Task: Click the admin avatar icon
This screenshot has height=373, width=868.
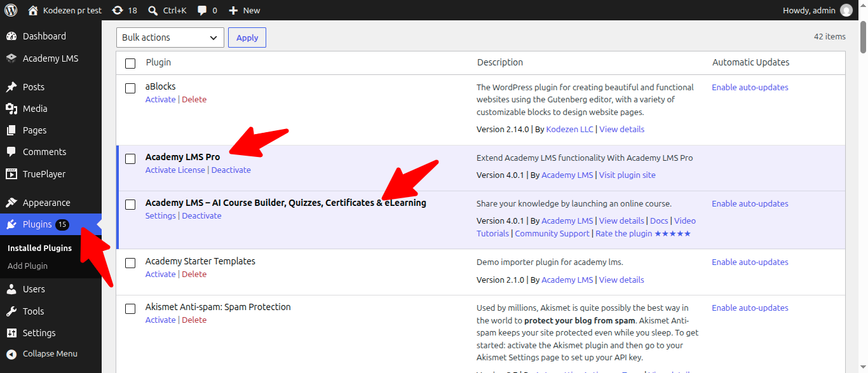Action: pyautogui.click(x=846, y=10)
